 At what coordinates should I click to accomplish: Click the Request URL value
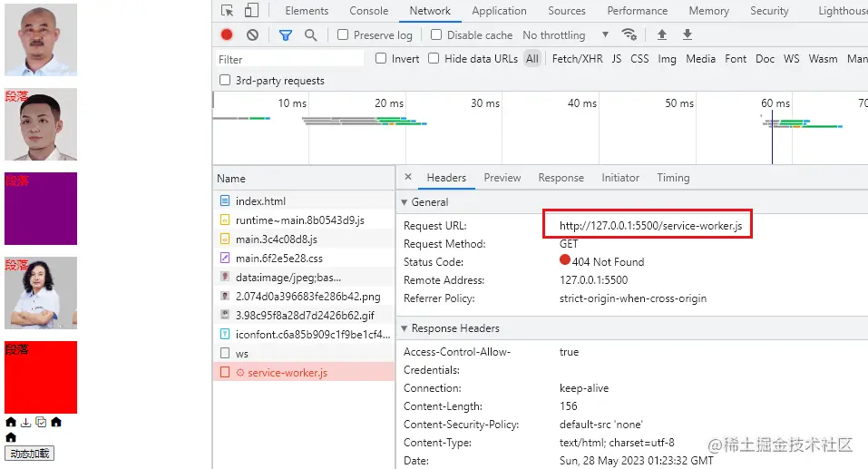(x=650, y=225)
